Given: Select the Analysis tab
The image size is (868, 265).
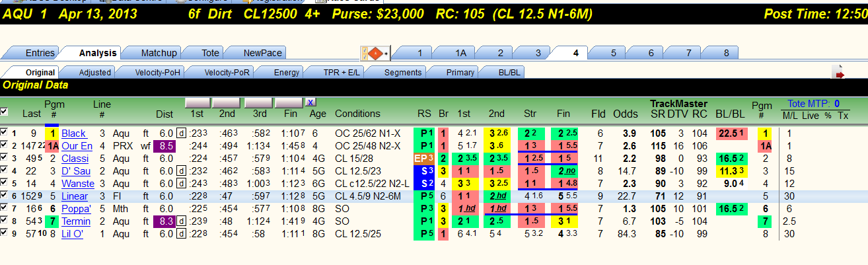Looking at the screenshot, I should click(x=98, y=53).
